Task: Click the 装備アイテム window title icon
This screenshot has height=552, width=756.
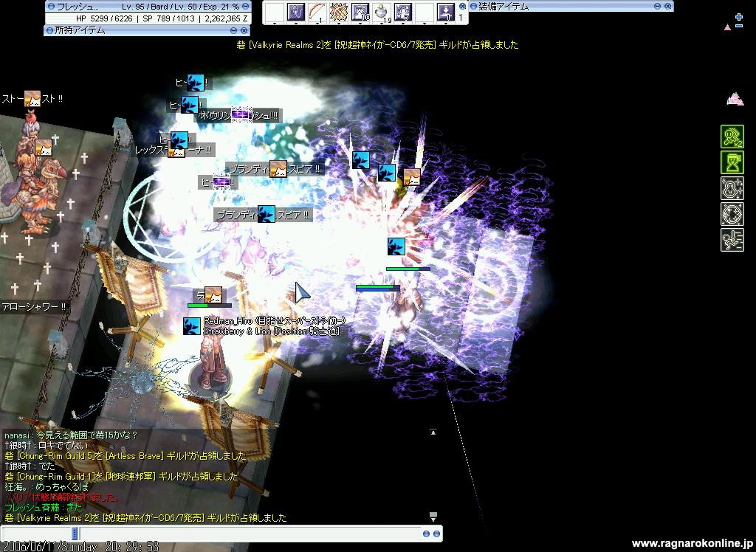Action: pos(473,6)
